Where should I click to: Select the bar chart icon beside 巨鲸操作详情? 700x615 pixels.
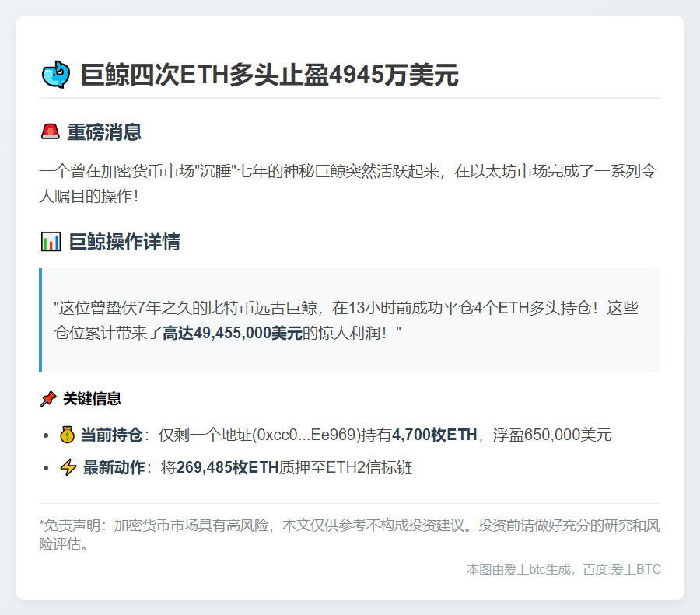pyautogui.click(x=50, y=242)
